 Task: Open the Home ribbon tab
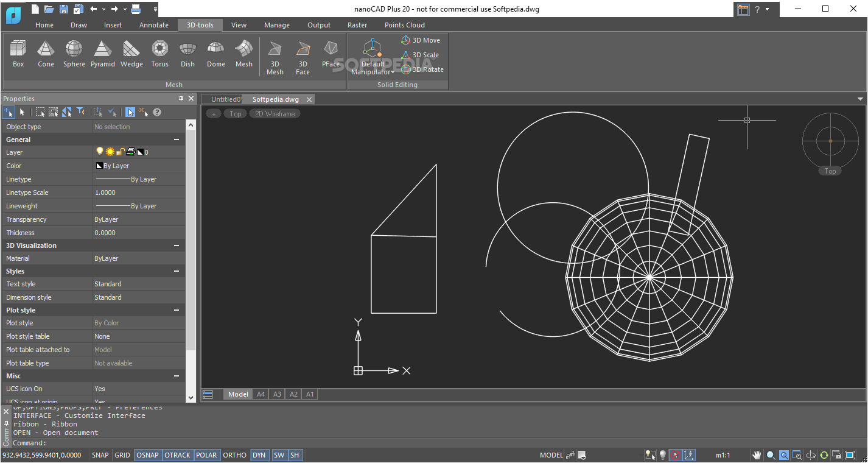coord(44,25)
